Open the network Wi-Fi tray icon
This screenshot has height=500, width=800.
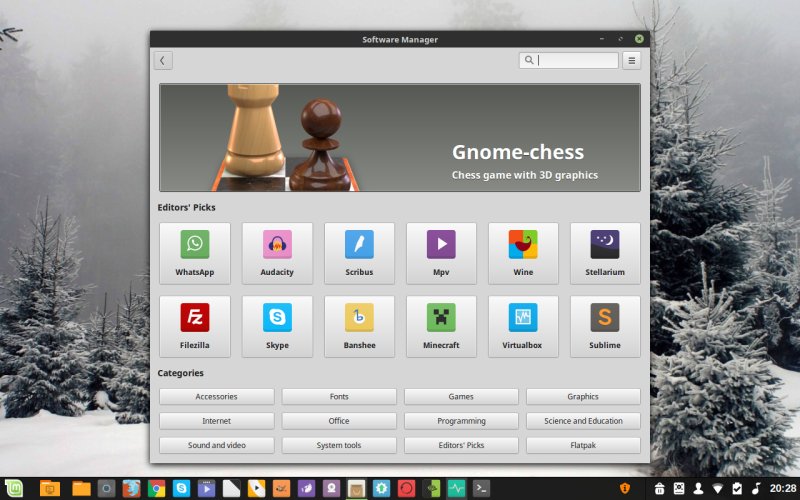pos(717,489)
